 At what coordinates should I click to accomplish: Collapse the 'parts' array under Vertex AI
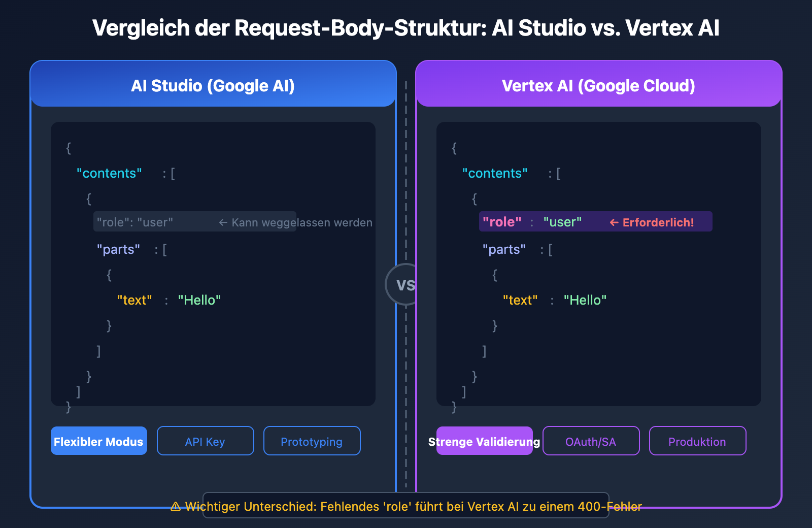tap(505, 249)
